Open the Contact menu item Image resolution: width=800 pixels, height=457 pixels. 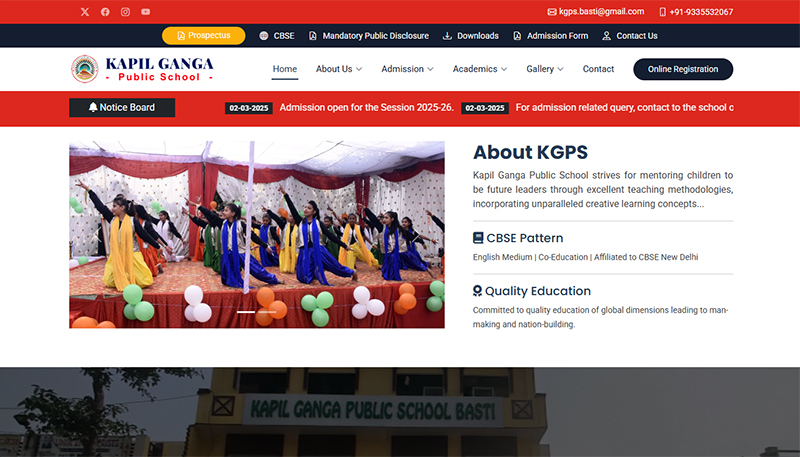[598, 69]
